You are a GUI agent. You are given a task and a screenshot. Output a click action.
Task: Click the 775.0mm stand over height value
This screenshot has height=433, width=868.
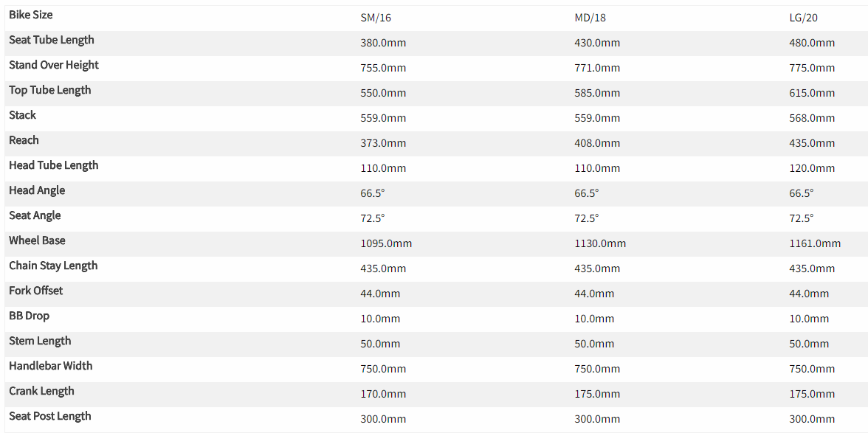tap(812, 68)
